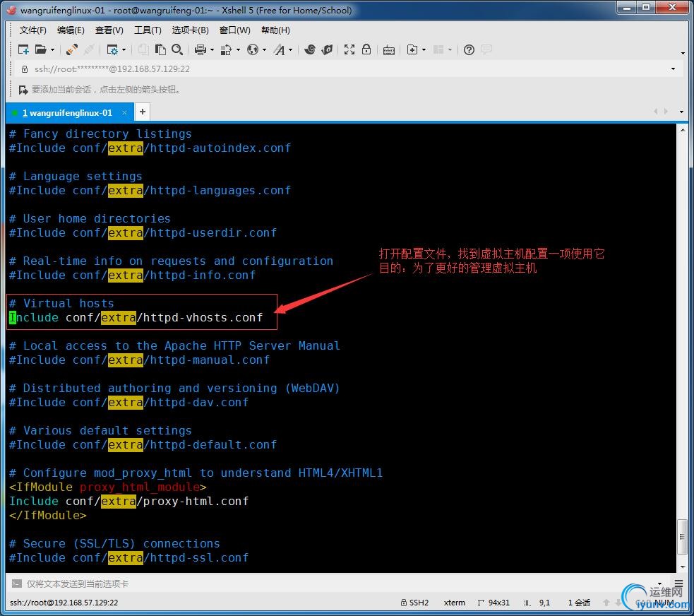Click the terminal scrollbar up arrow
Image resolution: width=694 pixels, height=616 pixels.
[x=682, y=130]
